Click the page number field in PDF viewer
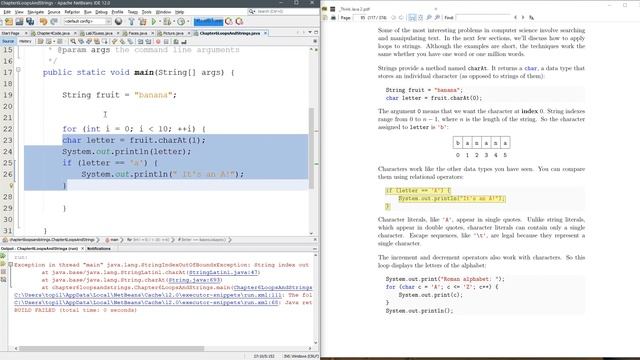 click(360, 18)
